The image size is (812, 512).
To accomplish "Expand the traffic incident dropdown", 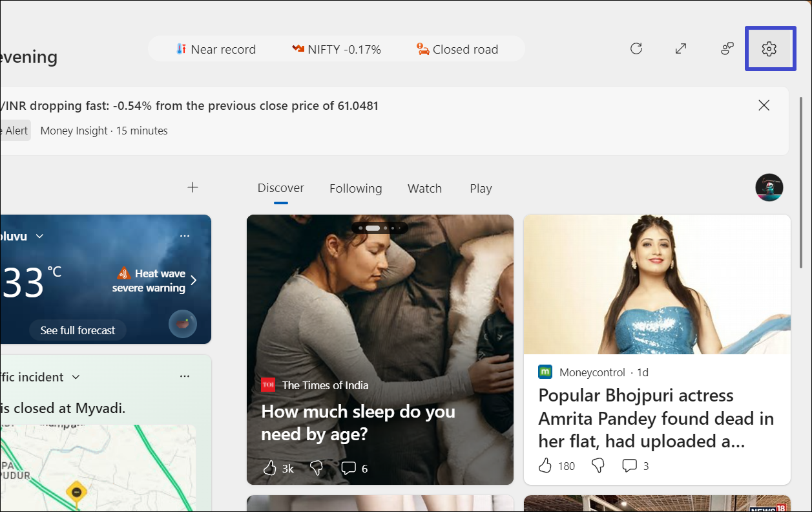I will 76,377.
